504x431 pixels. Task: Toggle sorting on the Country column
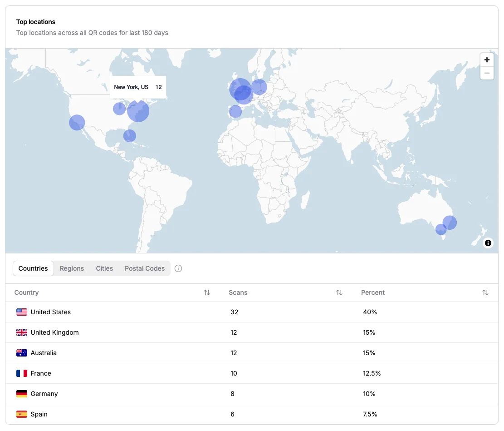click(x=207, y=292)
